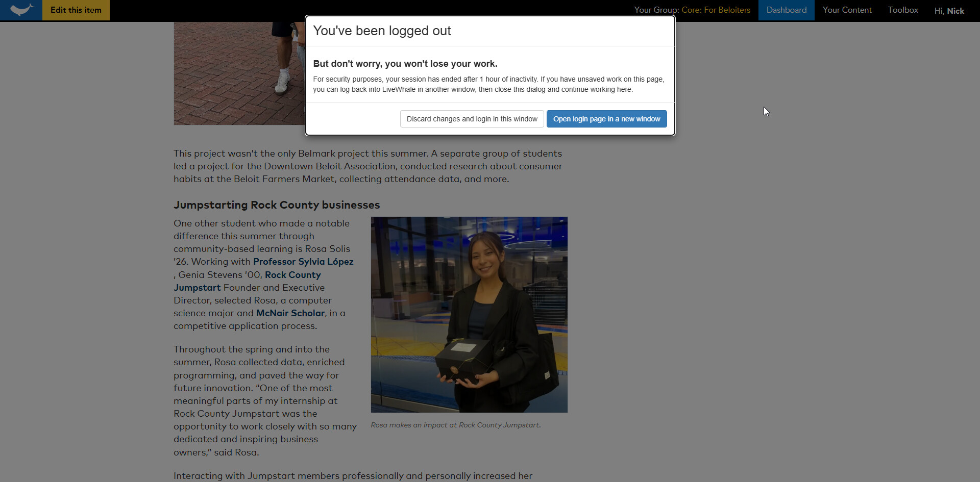Choose Discard changes and login in this window
This screenshot has width=980, height=482.
[472, 119]
